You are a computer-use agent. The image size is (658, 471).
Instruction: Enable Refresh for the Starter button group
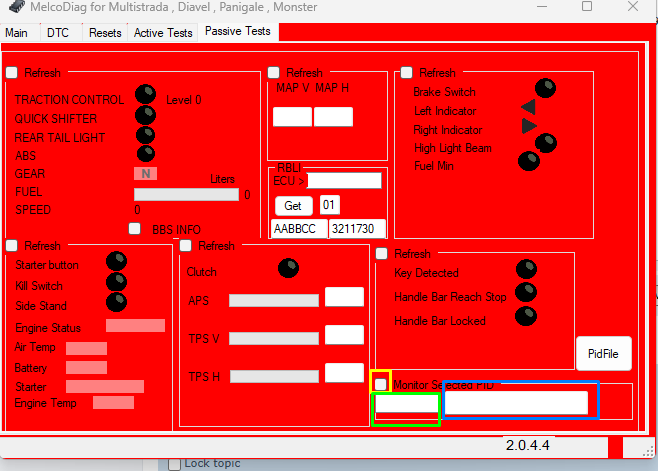pos(12,246)
